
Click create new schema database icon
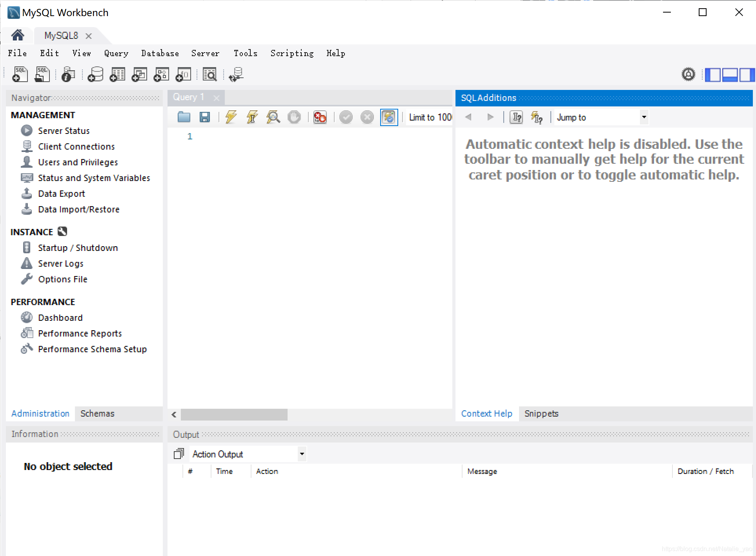[95, 74]
